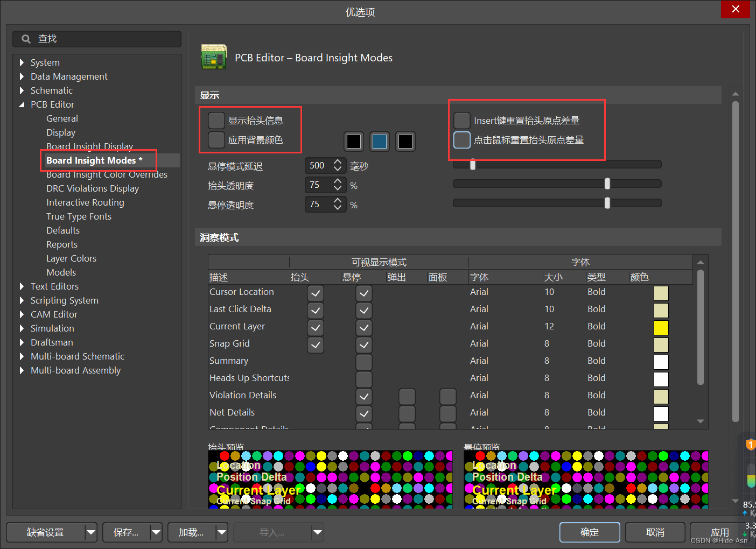
Task: Open Defaults page
Action: tap(63, 230)
